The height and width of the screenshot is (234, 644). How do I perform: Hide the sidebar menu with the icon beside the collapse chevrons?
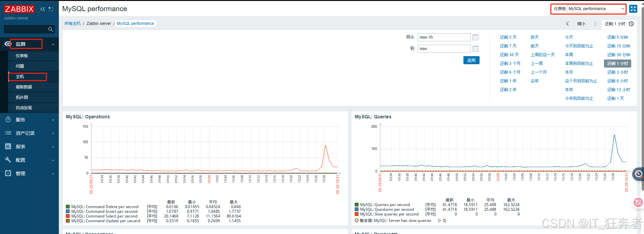point(51,9)
